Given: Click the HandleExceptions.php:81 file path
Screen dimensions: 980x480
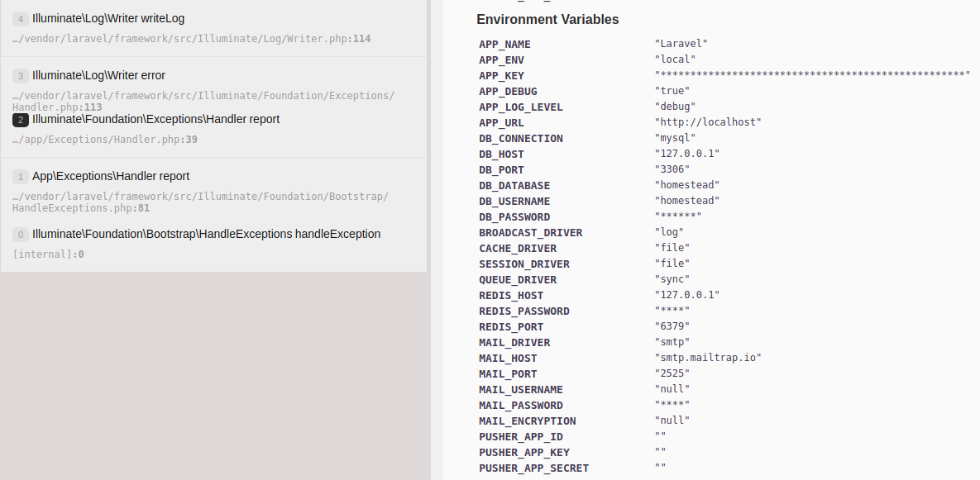Looking at the screenshot, I should coord(81,208).
